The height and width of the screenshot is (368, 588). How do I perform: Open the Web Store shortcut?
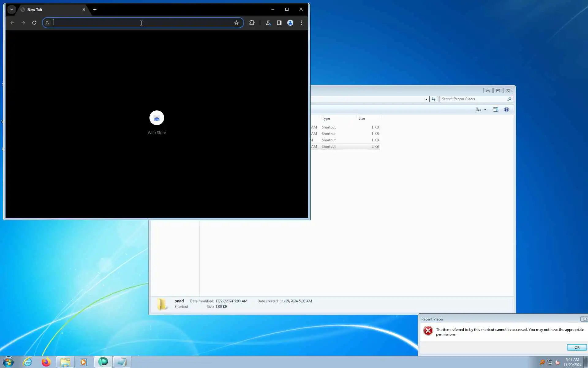[x=157, y=118]
